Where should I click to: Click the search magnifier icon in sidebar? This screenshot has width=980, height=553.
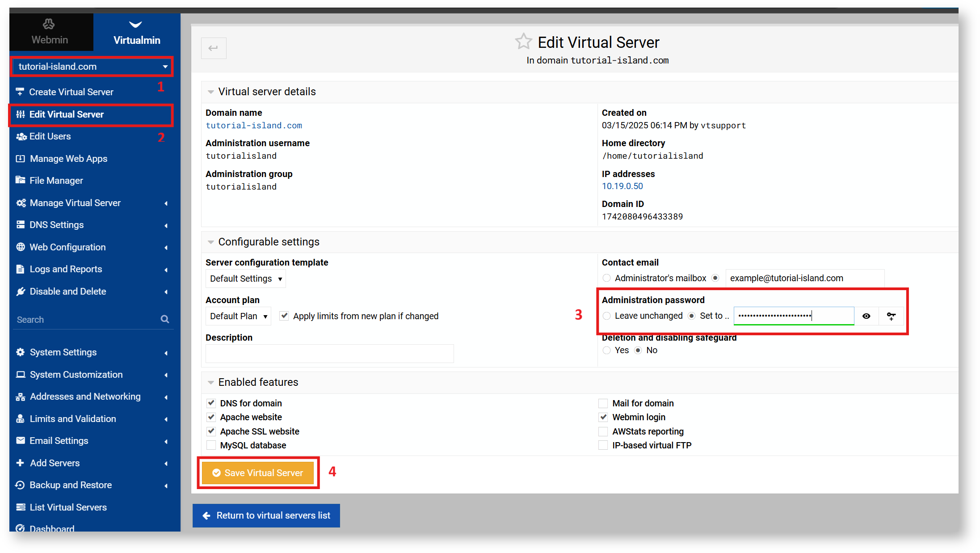point(165,319)
